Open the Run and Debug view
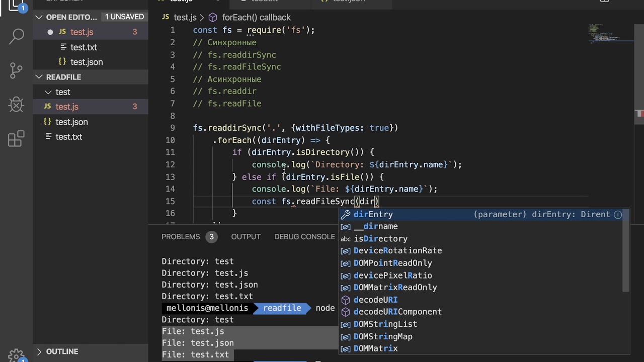Screen dimensions: 644x362 pyautogui.click(x=17, y=105)
